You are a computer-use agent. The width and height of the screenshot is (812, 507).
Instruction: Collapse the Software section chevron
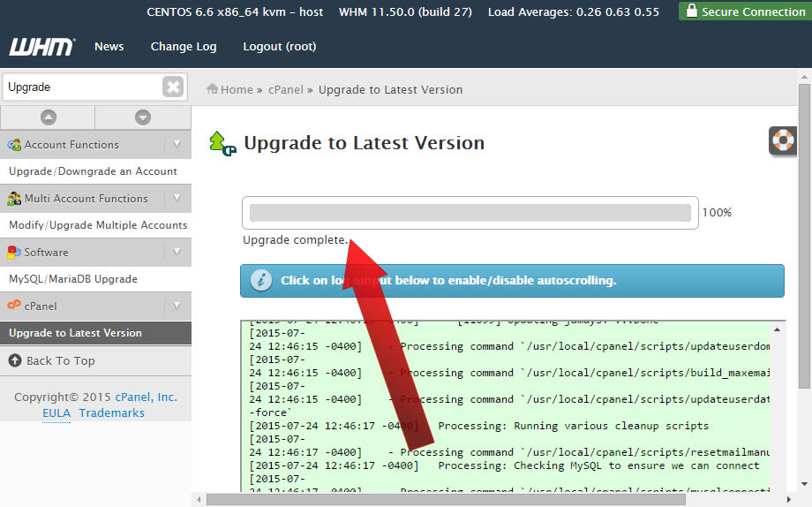pyautogui.click(x=177, y=253)
